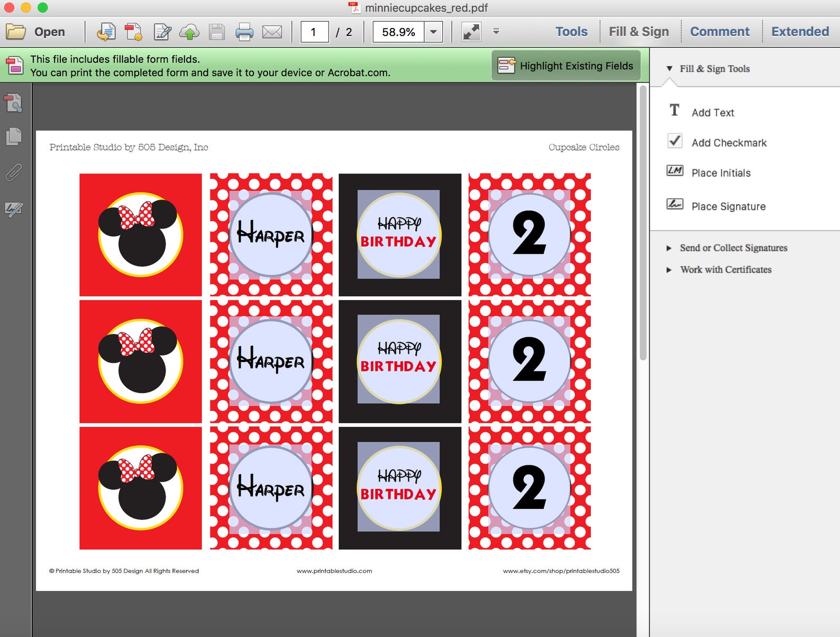Click minniecupcakes_red.pdf window title
The height and width of the screenshot is (637, 840).
pos(426,8)
